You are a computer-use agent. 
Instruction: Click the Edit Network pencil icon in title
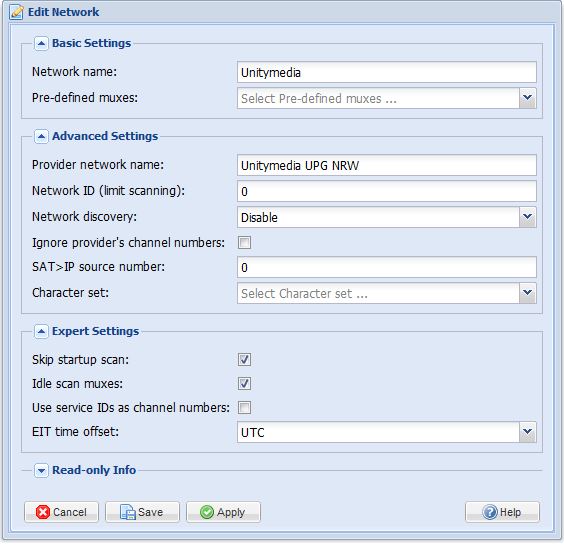click(17, 12)
